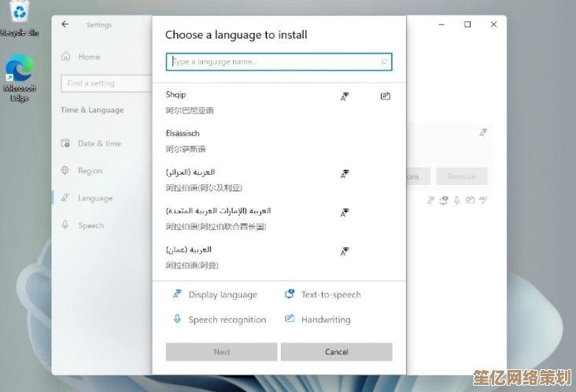Click the back arrow in Settings
576x392 pixels.
(x=65, y=24)
